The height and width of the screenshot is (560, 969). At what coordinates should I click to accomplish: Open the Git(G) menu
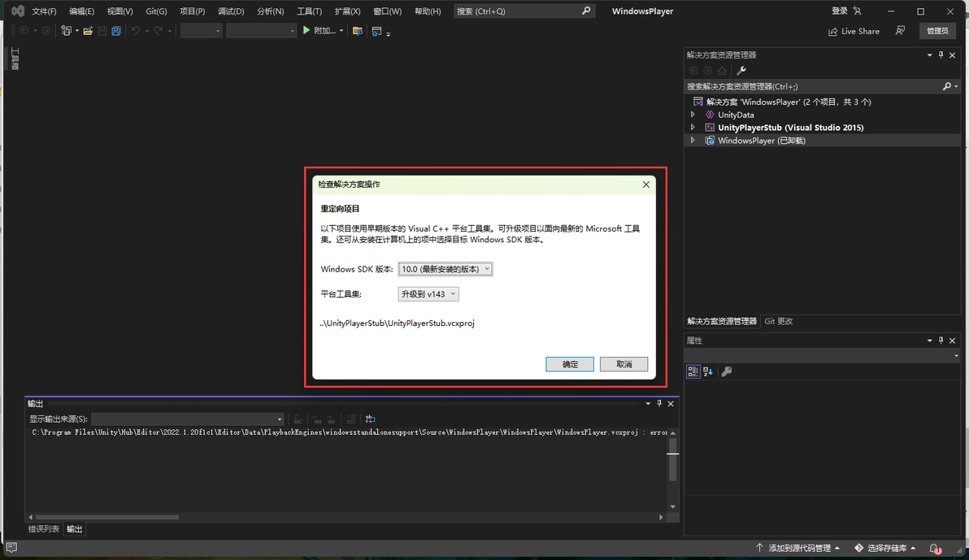coord(156,11)
